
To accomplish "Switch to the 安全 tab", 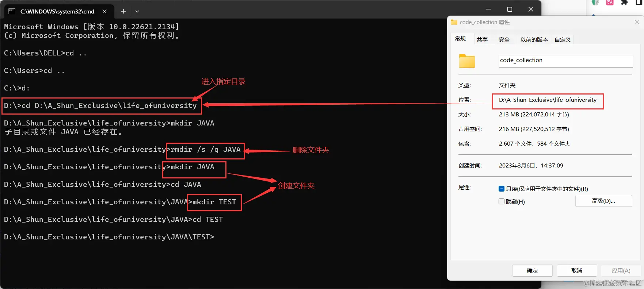I will (504, 39).
